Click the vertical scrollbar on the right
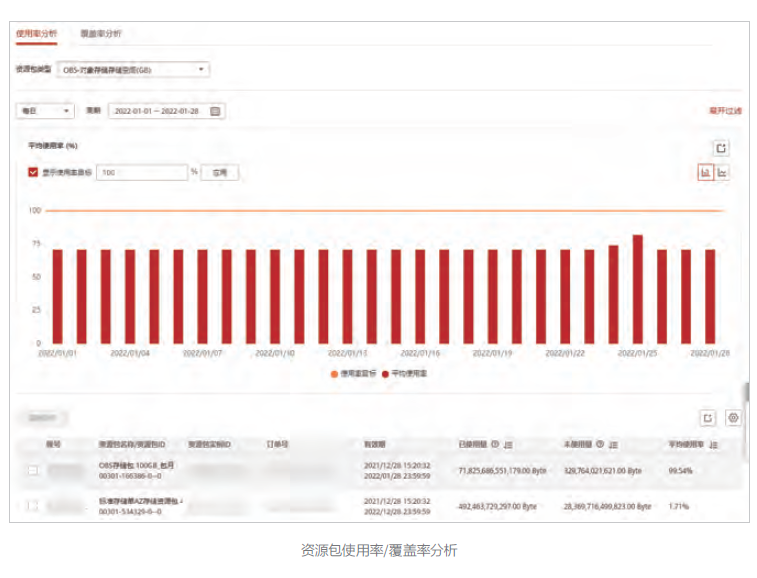This screenshot has width=757, height=578. [x=746, y=392]
